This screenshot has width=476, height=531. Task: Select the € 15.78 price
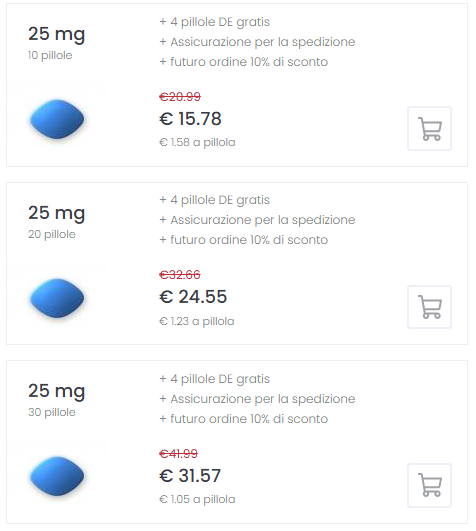[x=190, y=119]
